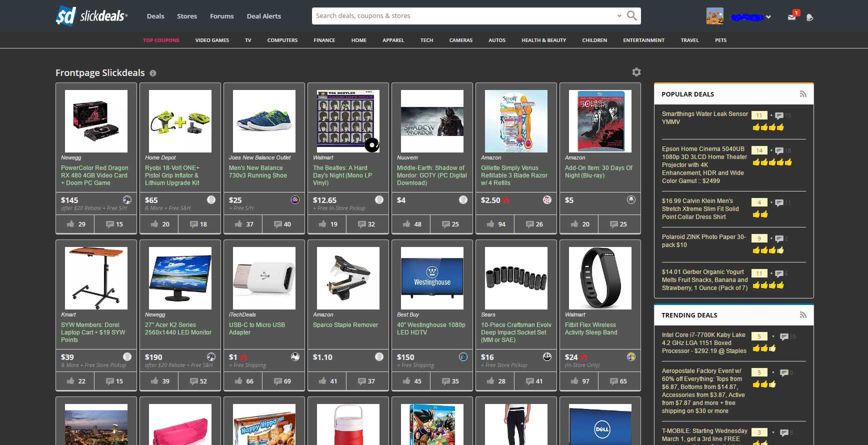Viewport: 868px width, 445px height.
Task: Click the Sparco staple remover thumbnail
Action: [348, 278]
